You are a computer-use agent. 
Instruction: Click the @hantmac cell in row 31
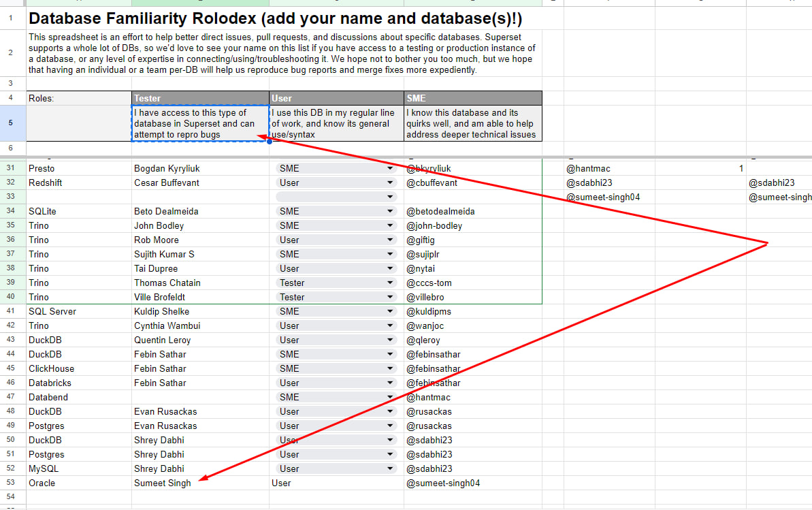(609, 168)
